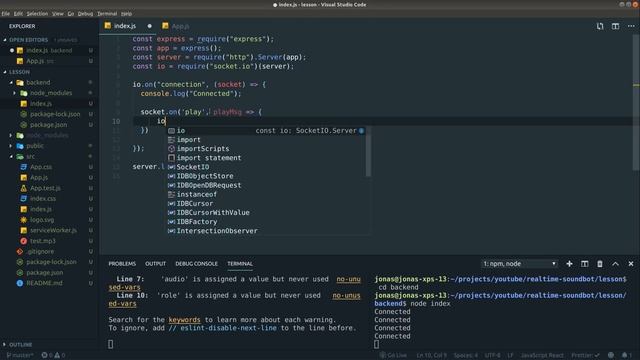Click Go Live in status bar
The image size is (640, 360).
coord(393,355)
